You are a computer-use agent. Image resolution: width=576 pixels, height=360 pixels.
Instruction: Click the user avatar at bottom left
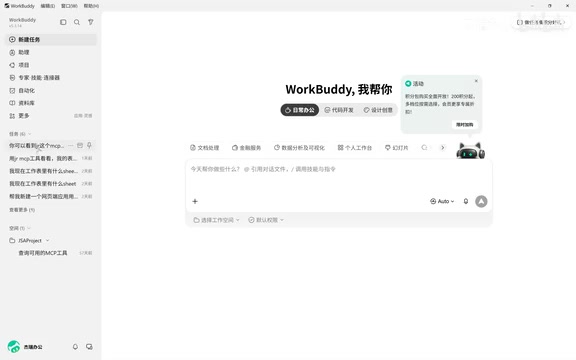[14, 347]
